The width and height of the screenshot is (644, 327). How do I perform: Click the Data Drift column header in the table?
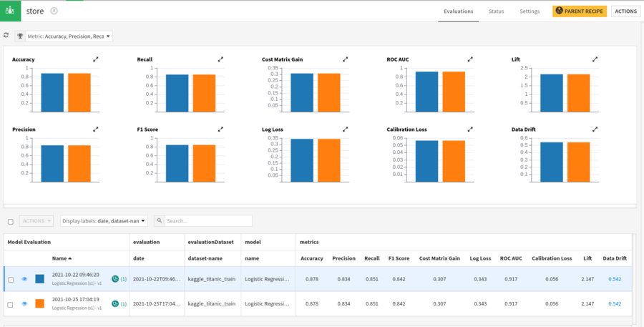click(615, 258)
